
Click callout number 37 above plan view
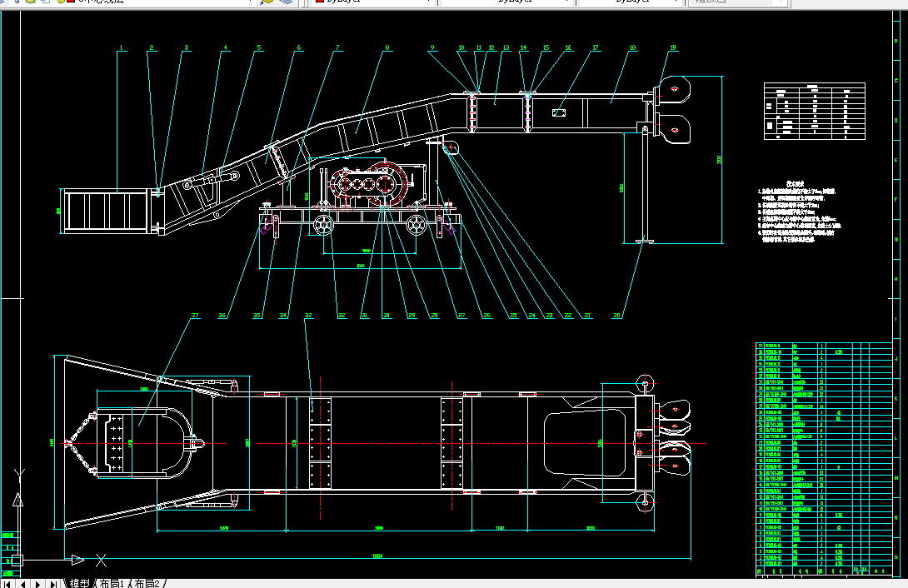tap(195, 316)
